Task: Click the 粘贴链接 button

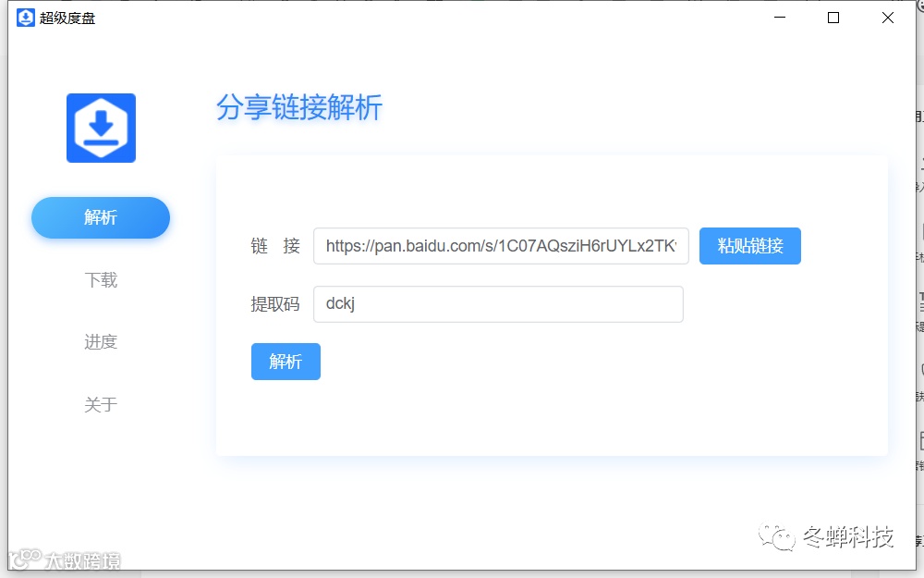Action: tap(750, 246)
